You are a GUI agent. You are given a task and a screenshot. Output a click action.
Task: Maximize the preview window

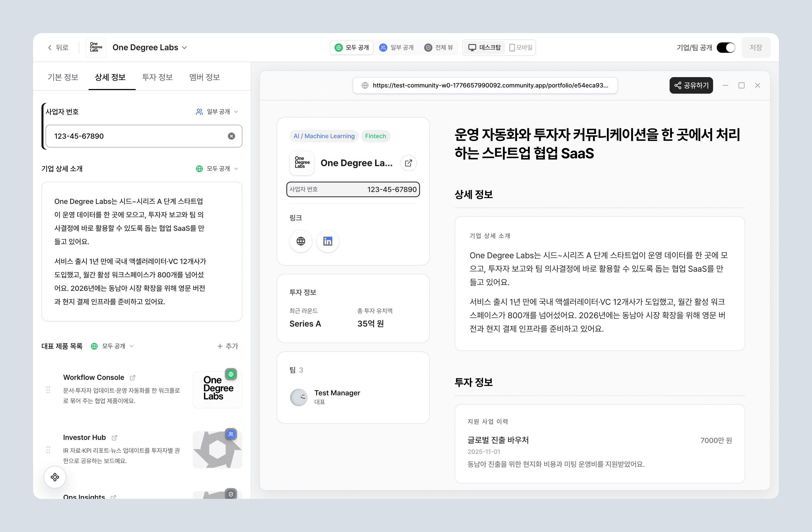(x=741, y=85)
